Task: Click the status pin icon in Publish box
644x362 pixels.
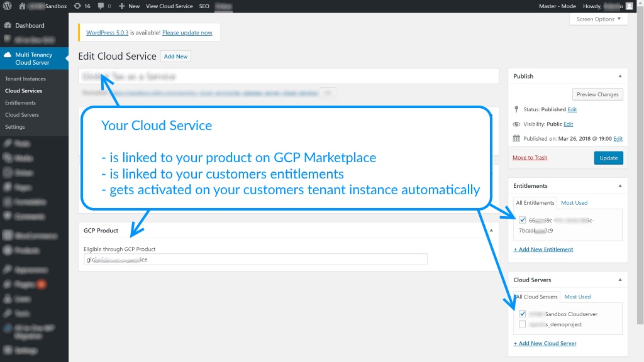Action: pos(516,109)
